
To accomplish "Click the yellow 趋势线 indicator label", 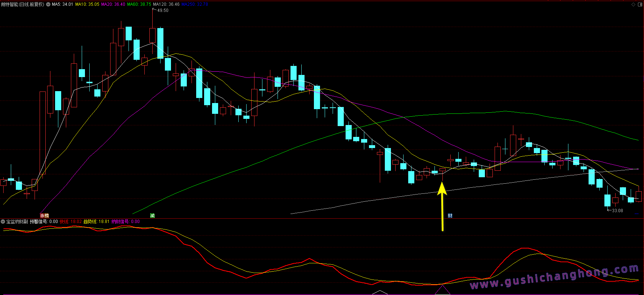I will [x=96, y=222].
